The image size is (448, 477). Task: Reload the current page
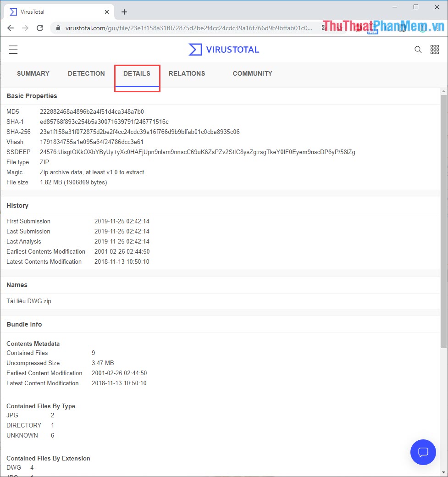pyautogui.click(x=40, y=28)
